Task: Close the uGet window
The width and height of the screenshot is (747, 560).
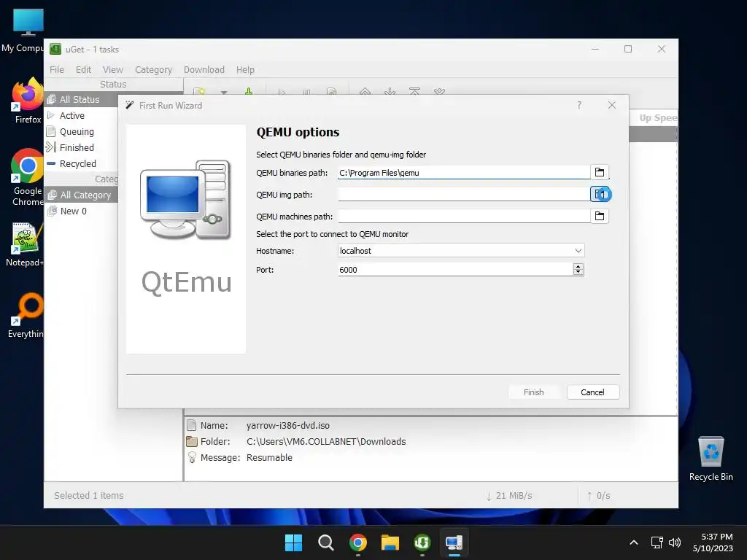Action: coord(661,49)
